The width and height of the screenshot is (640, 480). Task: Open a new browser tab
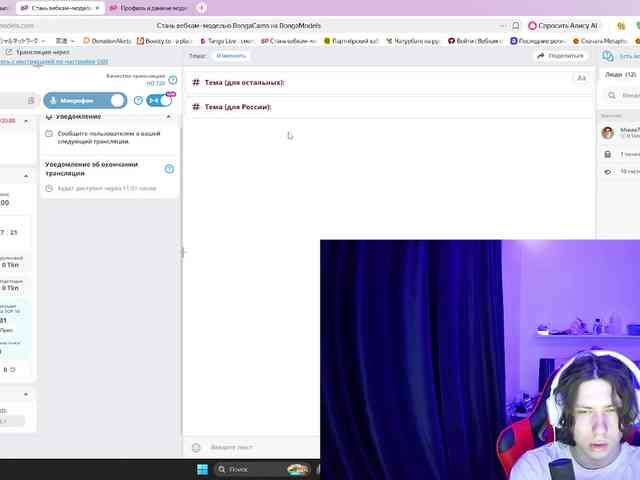[201, 8]
